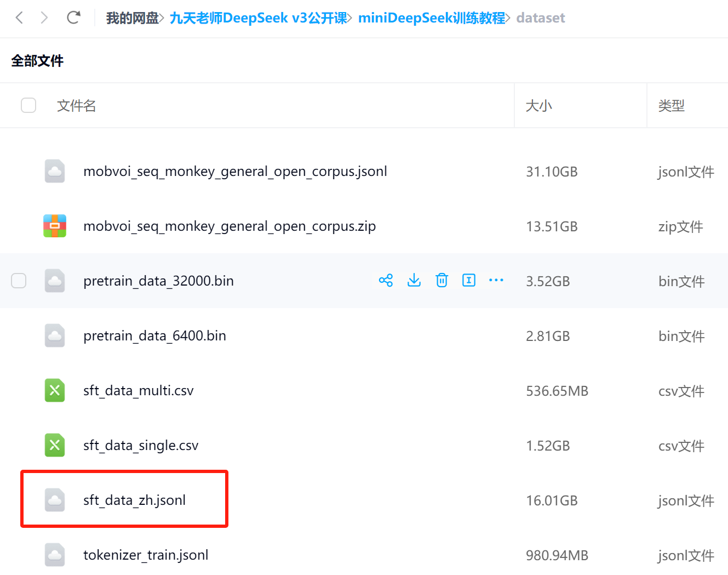Screen dimensions: 728x575
Task: Click the dataset breadcrumb label
Action: pyautogui.click(x=541, y=18)
